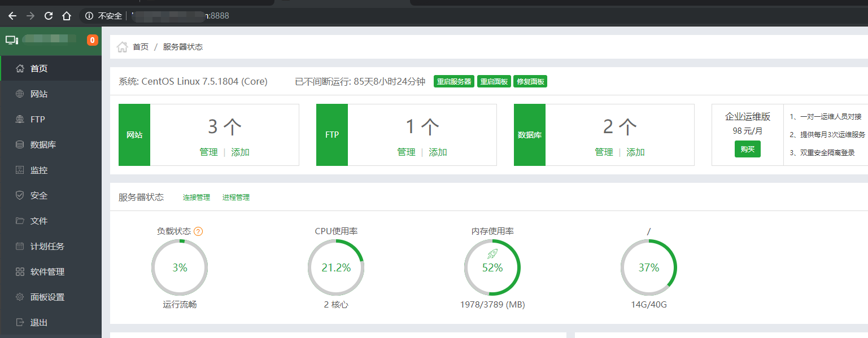Open the 进程管理 link
Screen dimensions: 868x338
tap(236, 197)
